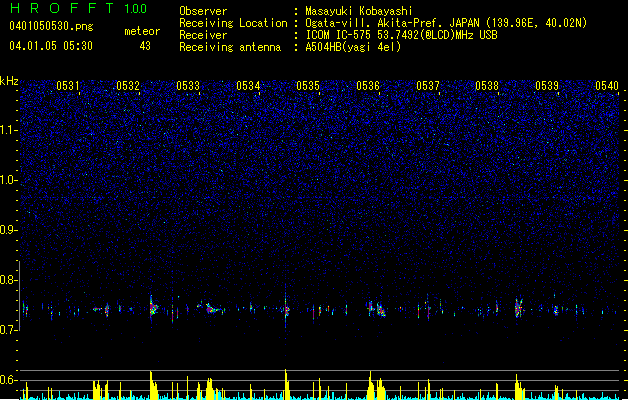Viewport: 629px width, 400px height.
Task: Click ICOM IC-575 53.7492 MHz USB text
Action: [x=401, y=35]
